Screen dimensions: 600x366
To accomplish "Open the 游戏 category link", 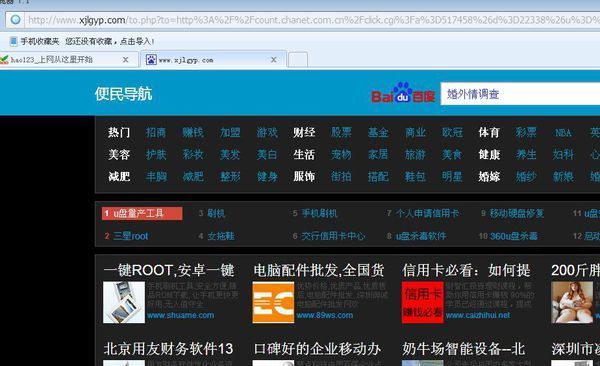I will (x=267, y=132).
